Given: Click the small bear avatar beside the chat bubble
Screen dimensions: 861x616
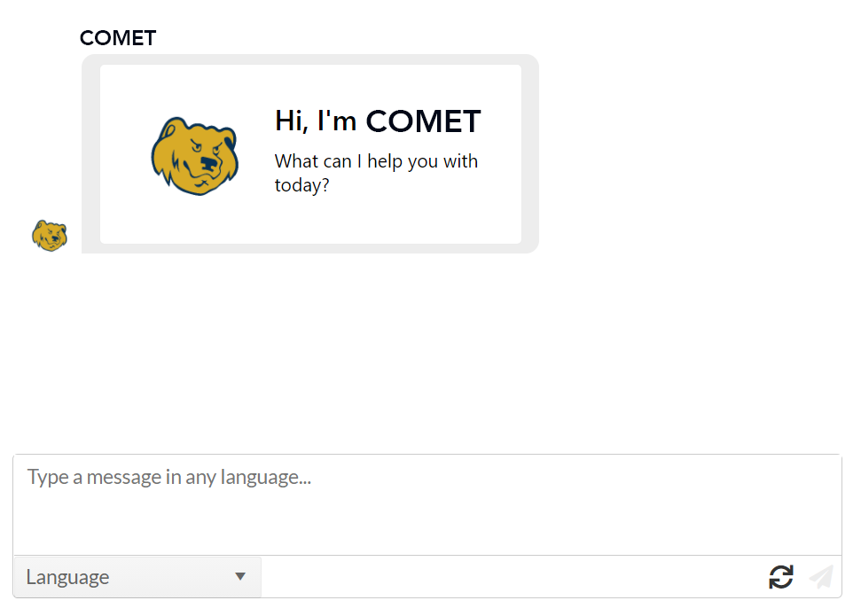Looking at the screenshot, I should click(50, 236).
